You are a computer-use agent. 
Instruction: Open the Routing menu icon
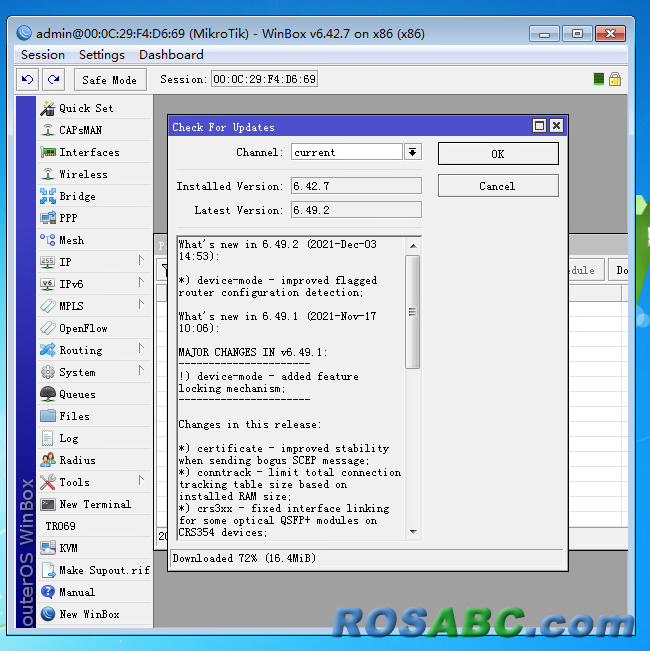(47, 350)
